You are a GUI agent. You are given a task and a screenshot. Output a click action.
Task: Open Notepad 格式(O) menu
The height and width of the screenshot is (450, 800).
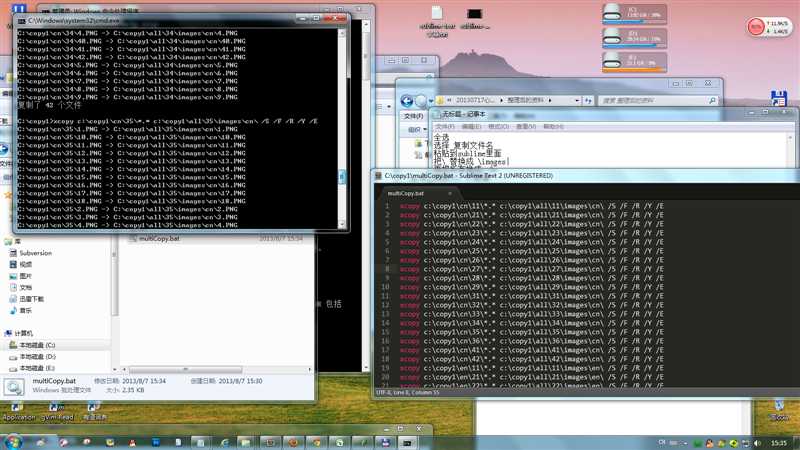[x=498, y=126]
